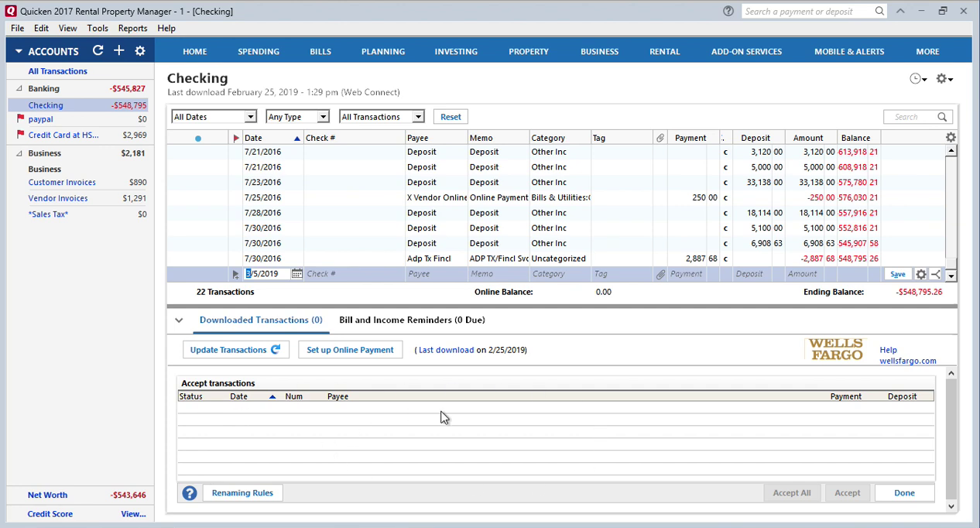This screenshot has width=980, height=528.
Task: Open the File menu
Action: [x=17, y=28]
